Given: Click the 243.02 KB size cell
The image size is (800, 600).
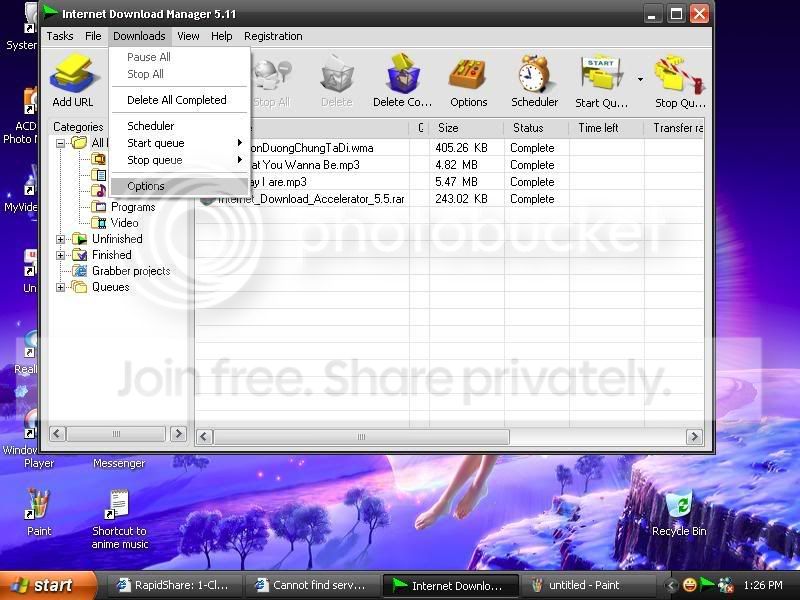Looking at the screenshot, I should pos(461,199).
